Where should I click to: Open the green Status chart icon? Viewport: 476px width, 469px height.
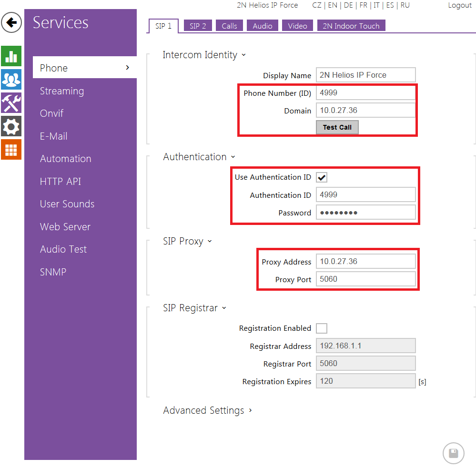point(11,56)
